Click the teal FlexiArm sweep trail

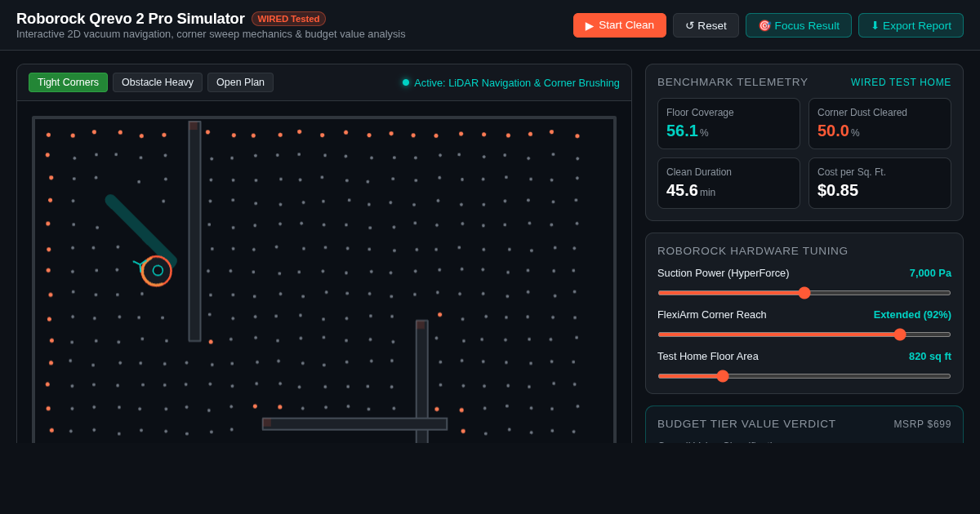[x=140, y=231]
